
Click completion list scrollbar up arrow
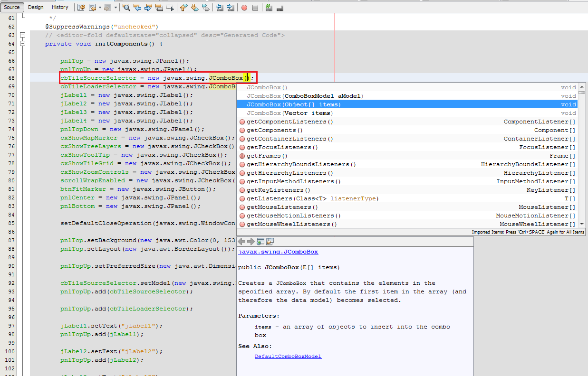pyautogui.click(x=582, y=87)
